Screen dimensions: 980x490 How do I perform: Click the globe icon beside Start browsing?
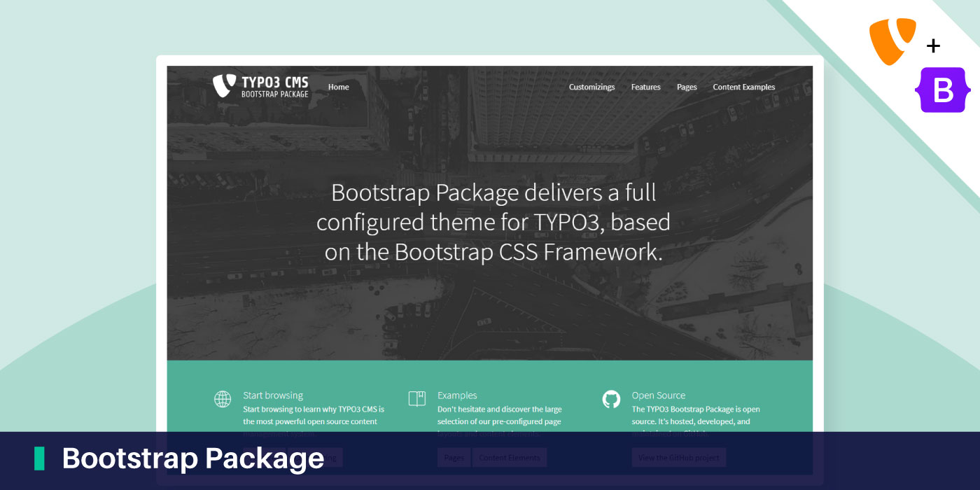222,399
